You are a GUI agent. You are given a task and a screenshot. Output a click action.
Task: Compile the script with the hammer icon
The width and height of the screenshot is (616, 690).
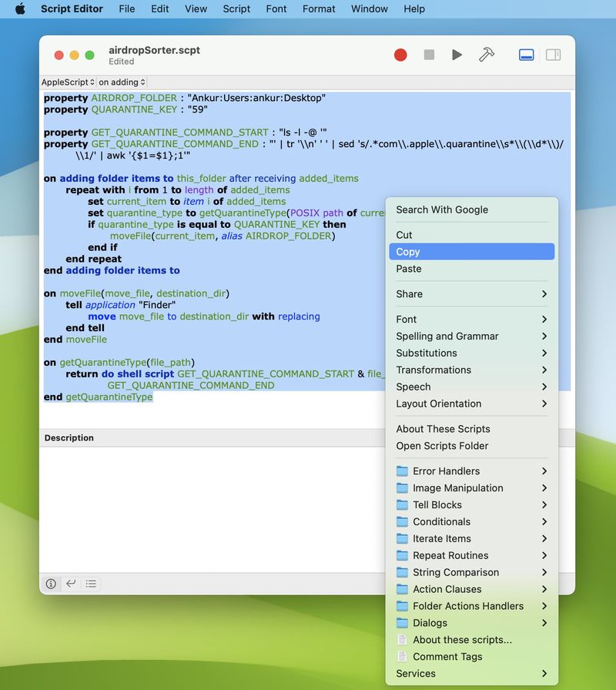click(x=486, y=55)
